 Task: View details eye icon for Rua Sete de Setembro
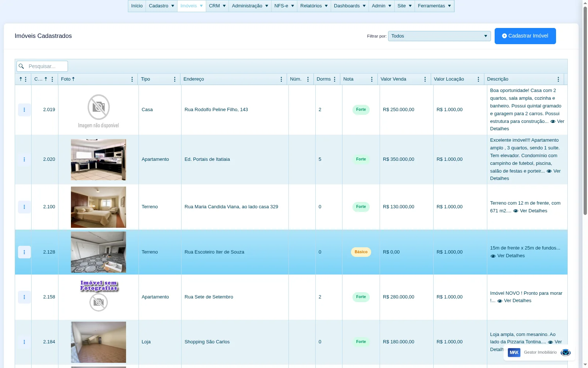tap(500, 301)
